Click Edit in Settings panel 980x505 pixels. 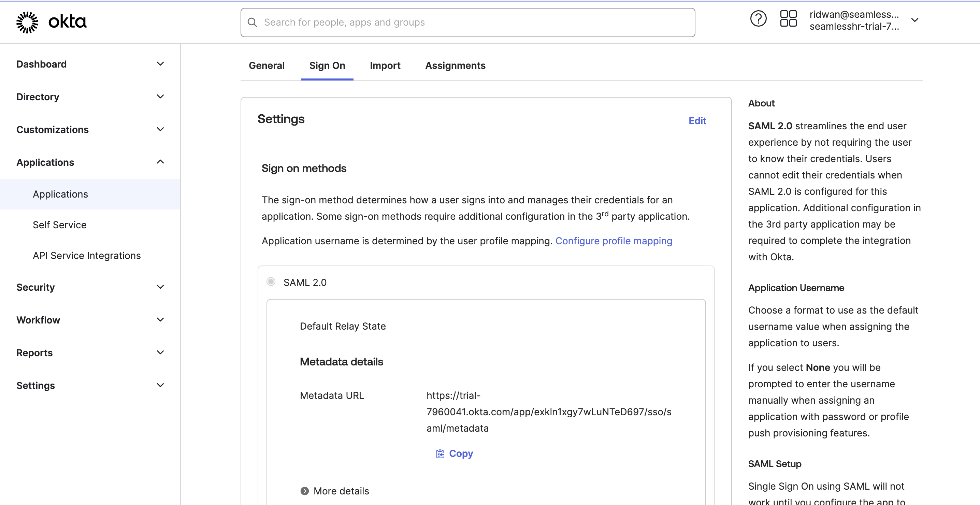pos(697,121)
